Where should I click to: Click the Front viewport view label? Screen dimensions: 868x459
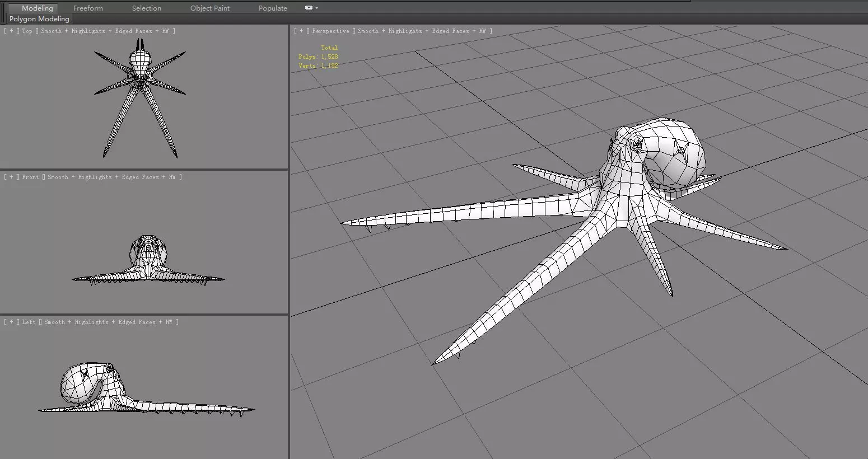click(x=30, y=177)
